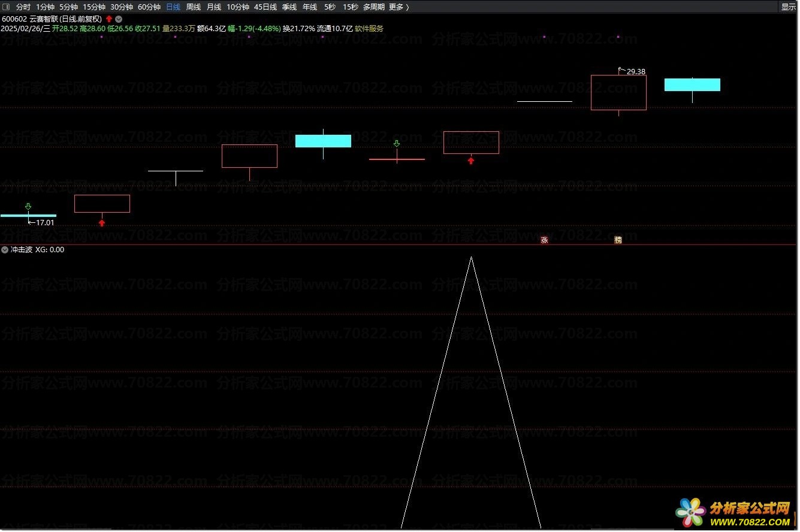Screen dimensions: 800x532
Task: Click the peak of the 冲击波 spike
Action: point(471,258)
